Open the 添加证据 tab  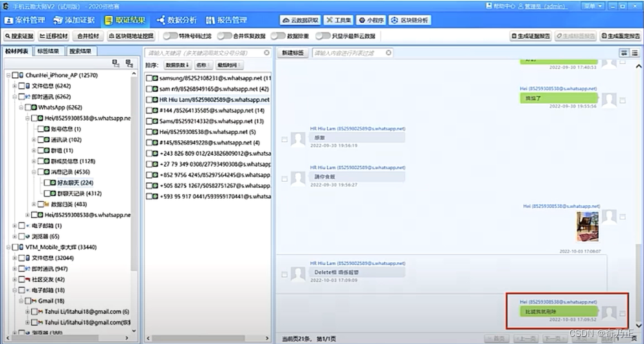(75, 20)
